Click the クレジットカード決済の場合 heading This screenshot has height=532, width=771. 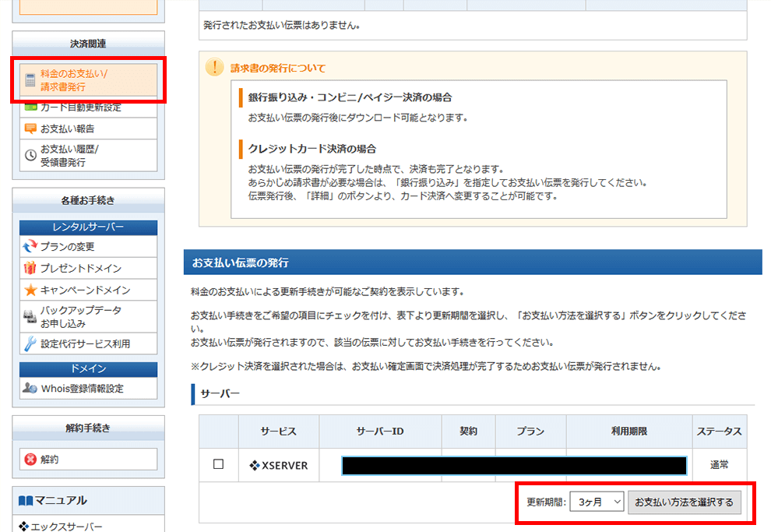312,149
